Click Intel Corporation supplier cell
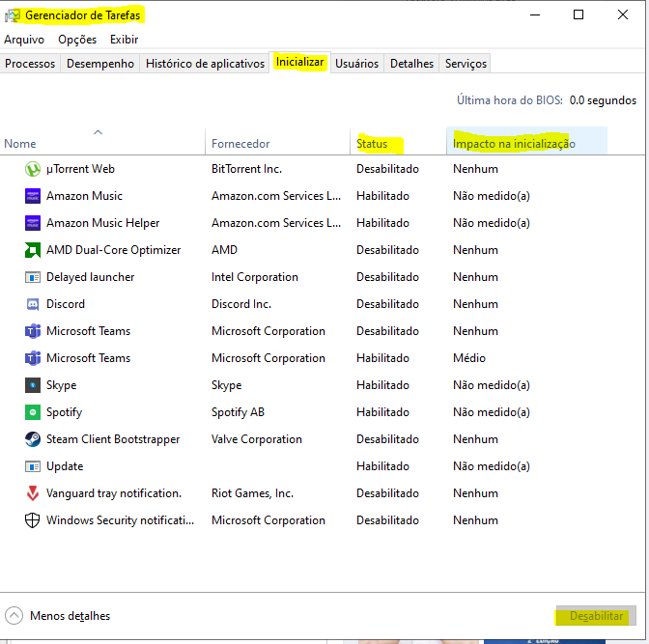The image size is (649, 644). click(x=255, y=277)
